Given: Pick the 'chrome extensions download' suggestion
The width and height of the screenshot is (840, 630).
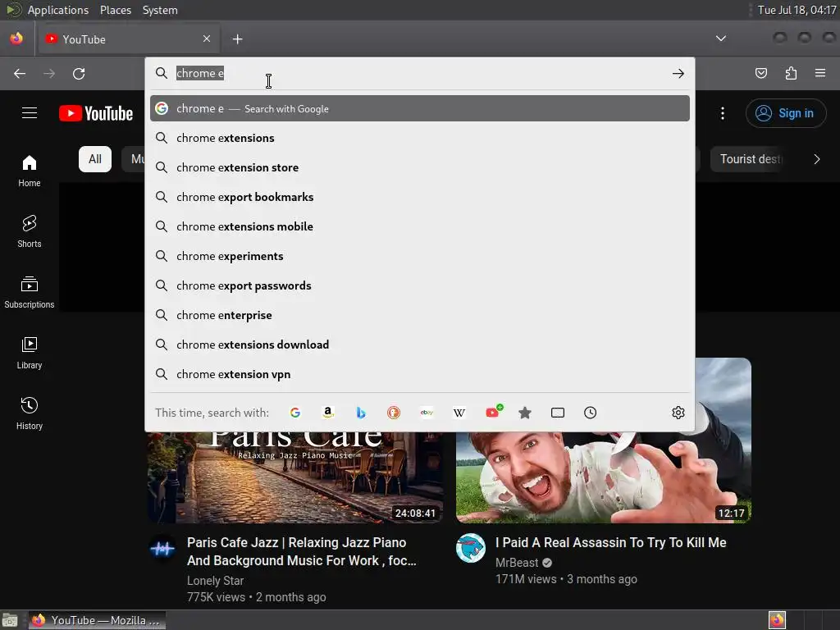Looking at the screenshot, I should [x=420, y=344].
